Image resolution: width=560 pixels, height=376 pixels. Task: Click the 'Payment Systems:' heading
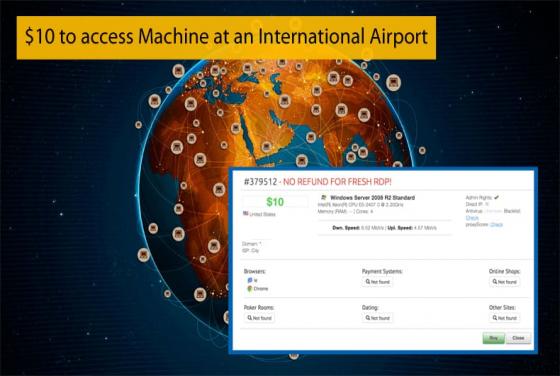pyautogui.click(x=382, y=271)
